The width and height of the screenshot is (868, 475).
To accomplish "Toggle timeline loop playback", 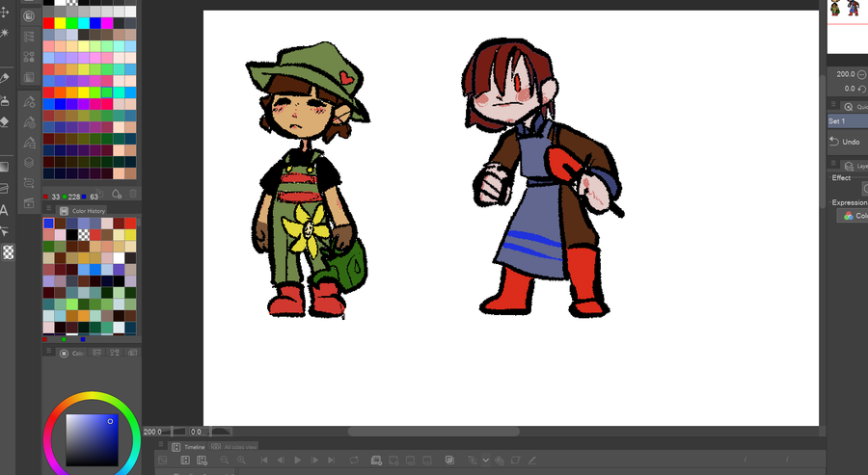I will click(x=354, y=461).
